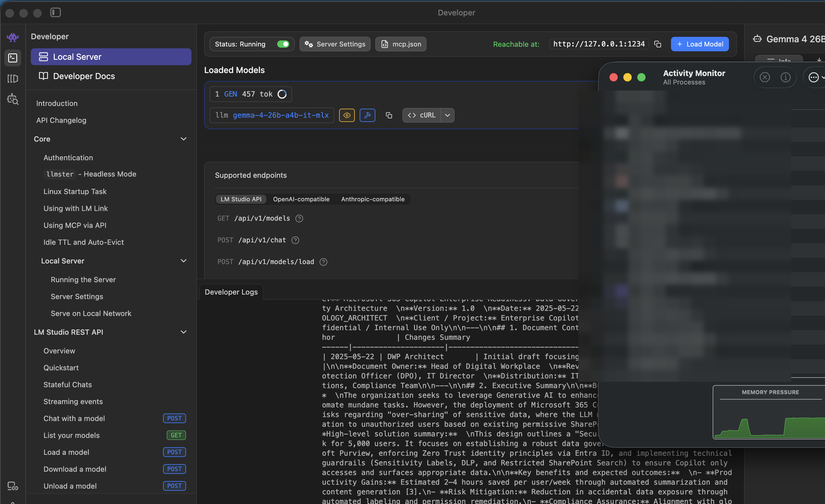The image size is (825, 504).
Task: Open Serve on Local Network page
Action: 91,314
